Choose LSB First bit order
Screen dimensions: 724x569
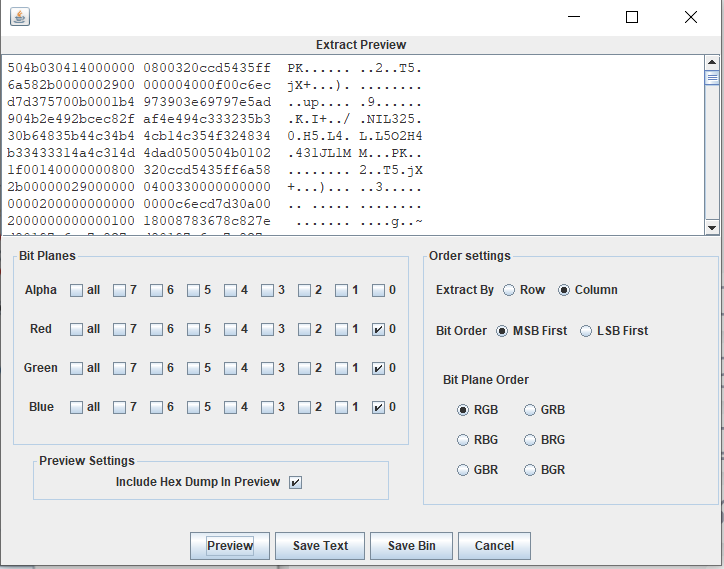587,331
